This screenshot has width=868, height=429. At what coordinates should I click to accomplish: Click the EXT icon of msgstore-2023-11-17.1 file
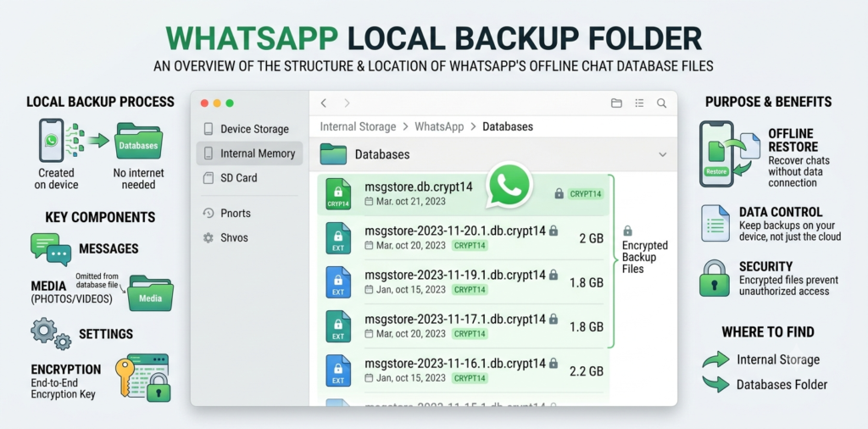tap(338, 326)
